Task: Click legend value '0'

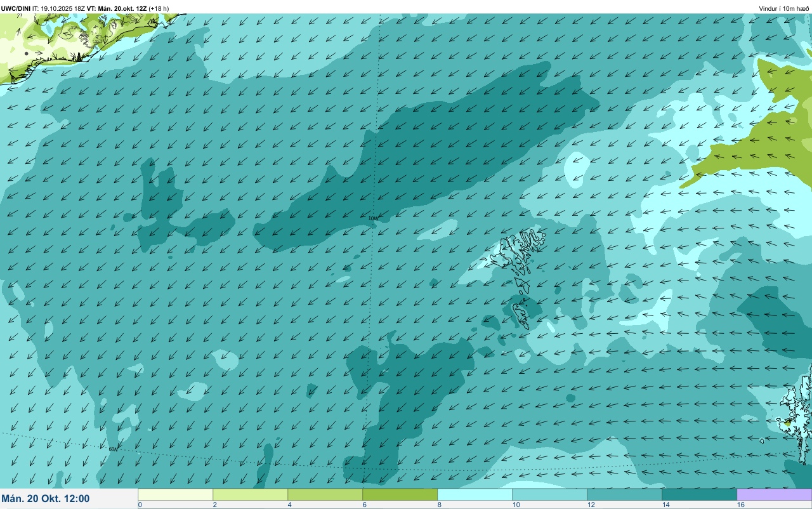Action: (140, 505)
